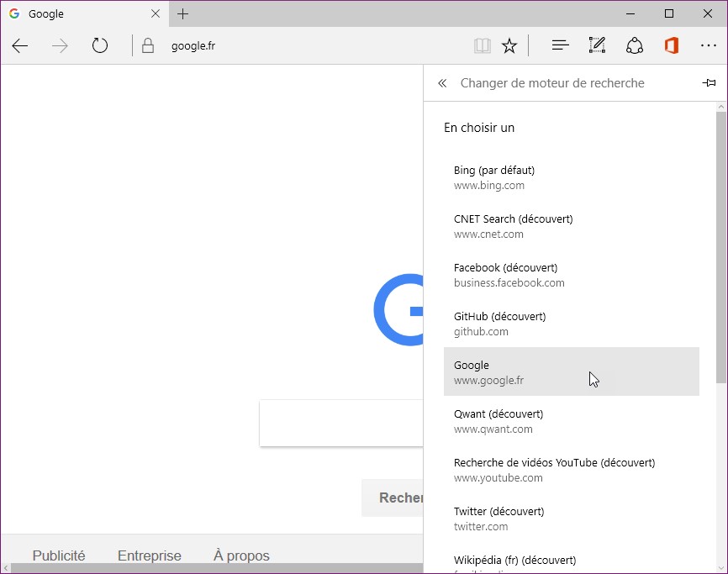
Task: Close the Google tab
Action: pyautogui.click(x=156, y=13)
